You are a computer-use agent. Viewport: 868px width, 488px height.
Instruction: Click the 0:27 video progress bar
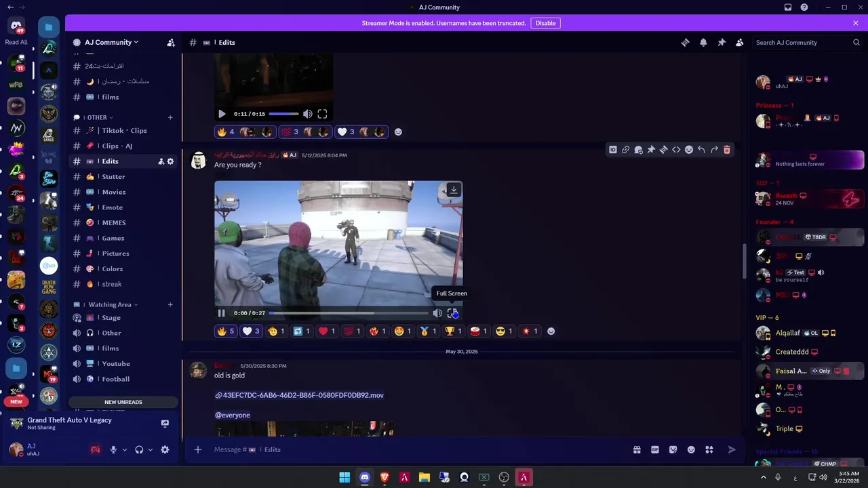pos(349,313)
